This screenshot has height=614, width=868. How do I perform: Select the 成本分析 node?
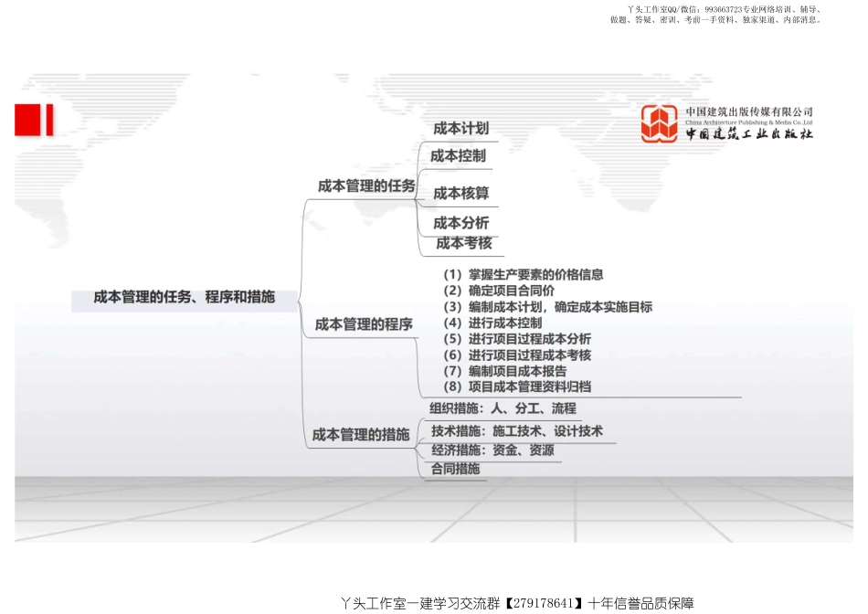click(462, 222)
